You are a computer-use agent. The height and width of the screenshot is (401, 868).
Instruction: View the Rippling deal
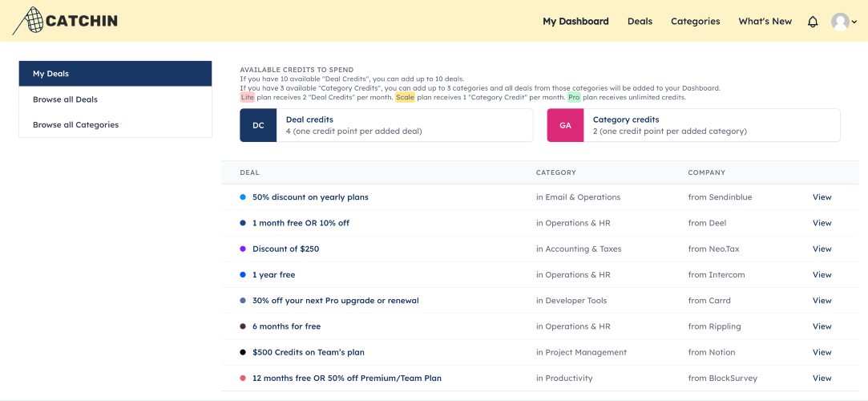822,326
